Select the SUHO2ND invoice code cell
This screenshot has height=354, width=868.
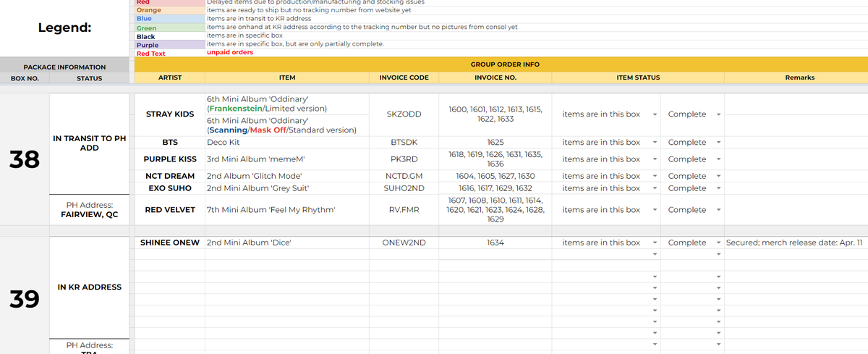pos(404,188)
